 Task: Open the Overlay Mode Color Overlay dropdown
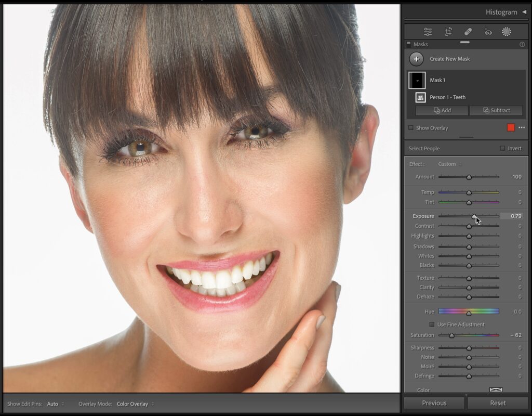tap(134, 404)
